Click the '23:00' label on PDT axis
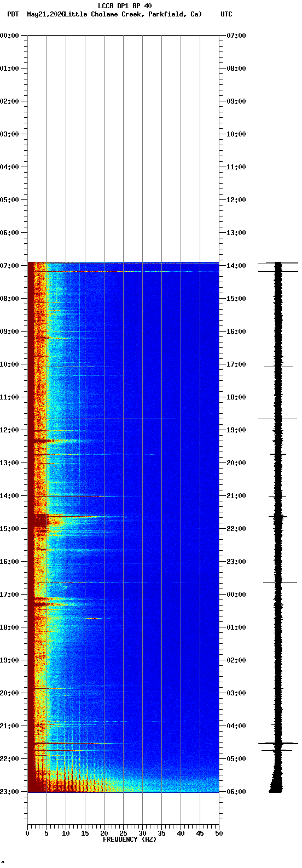The image size is (302, 868). pyautogui.click(x=10, y=792)
